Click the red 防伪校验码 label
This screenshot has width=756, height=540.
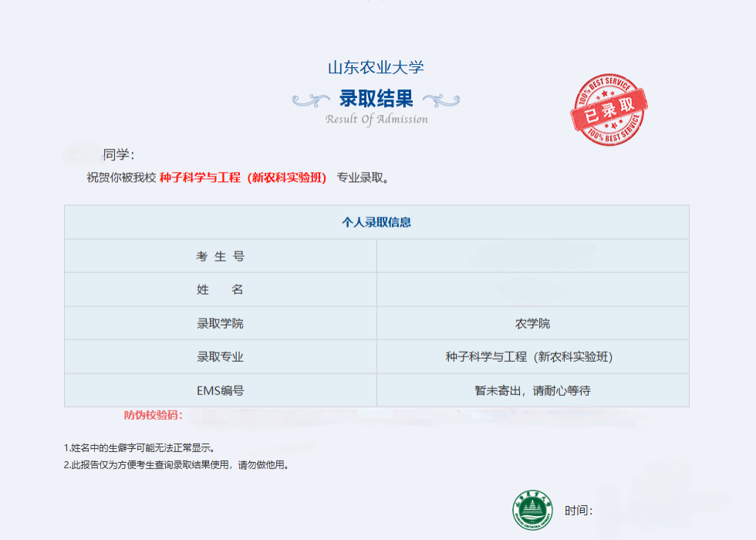pyautogui.click(x=153, y=415)
